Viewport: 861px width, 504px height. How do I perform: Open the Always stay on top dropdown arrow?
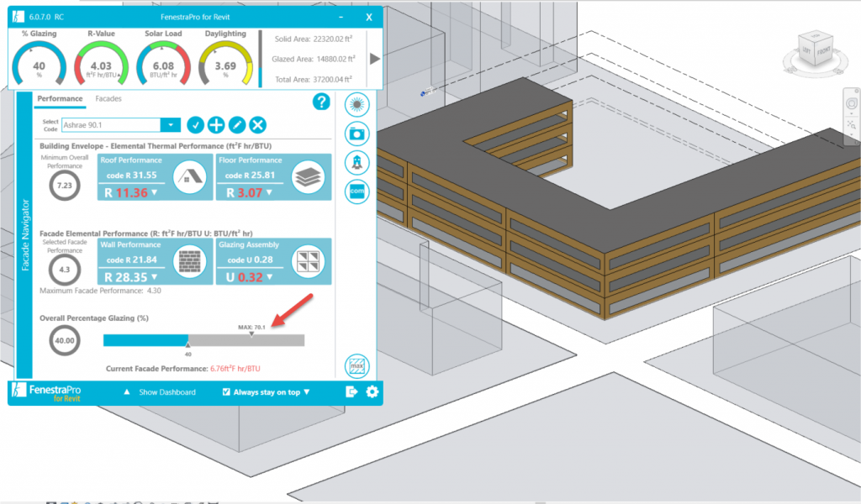(306, 391)
